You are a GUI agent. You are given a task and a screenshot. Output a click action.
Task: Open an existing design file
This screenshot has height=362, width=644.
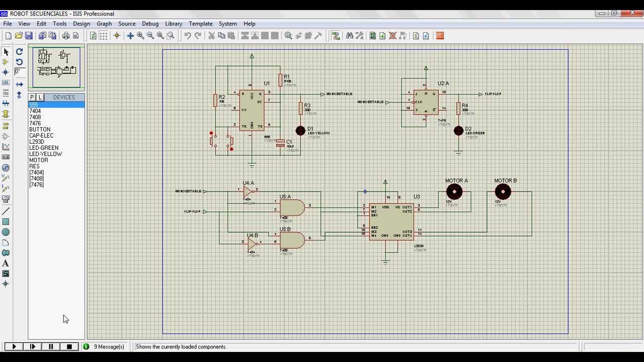point(19,36)
